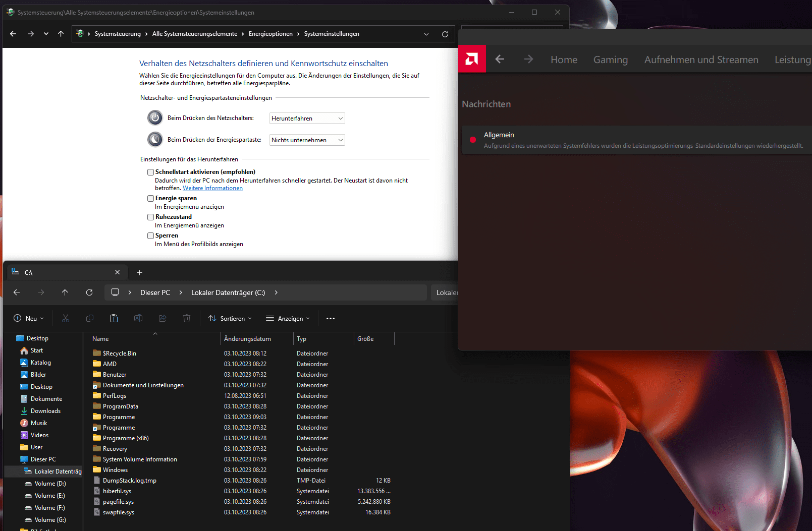Go forward in AMD Software window
The image size is (812, 531).
528,60
